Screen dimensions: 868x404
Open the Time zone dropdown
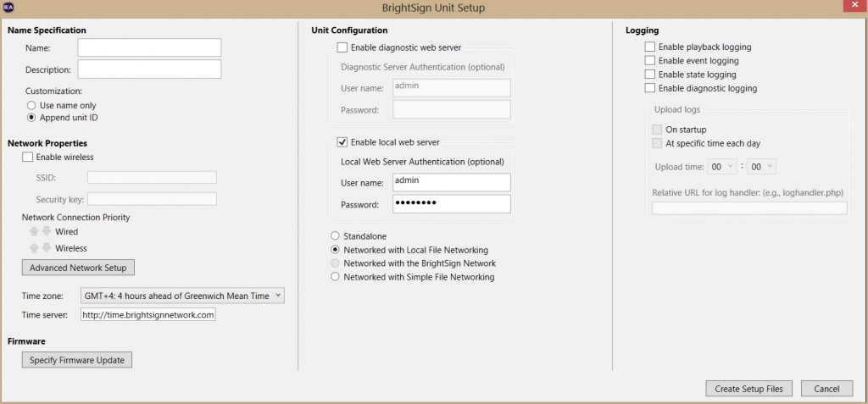[x=182, y=296]
